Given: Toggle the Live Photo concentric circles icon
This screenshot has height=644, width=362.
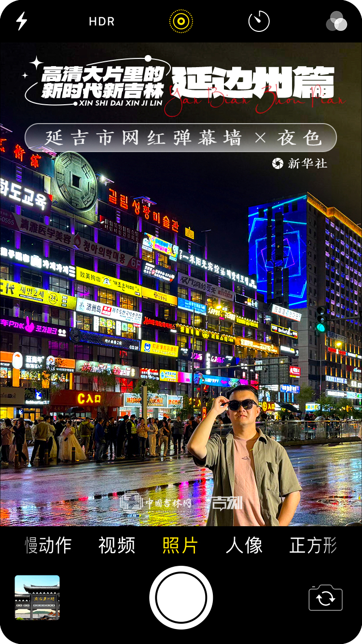Looking at the screenshot, I should (x=181, y=21).
